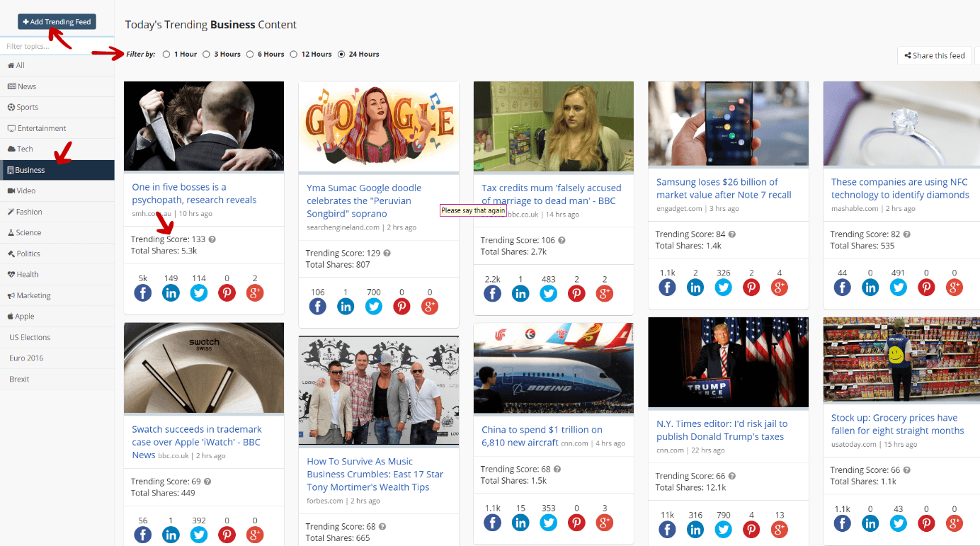Viewport: 980px width, 546px height.
Task: Share NFC diamonds article on Google+
Action: click(955, 287)
